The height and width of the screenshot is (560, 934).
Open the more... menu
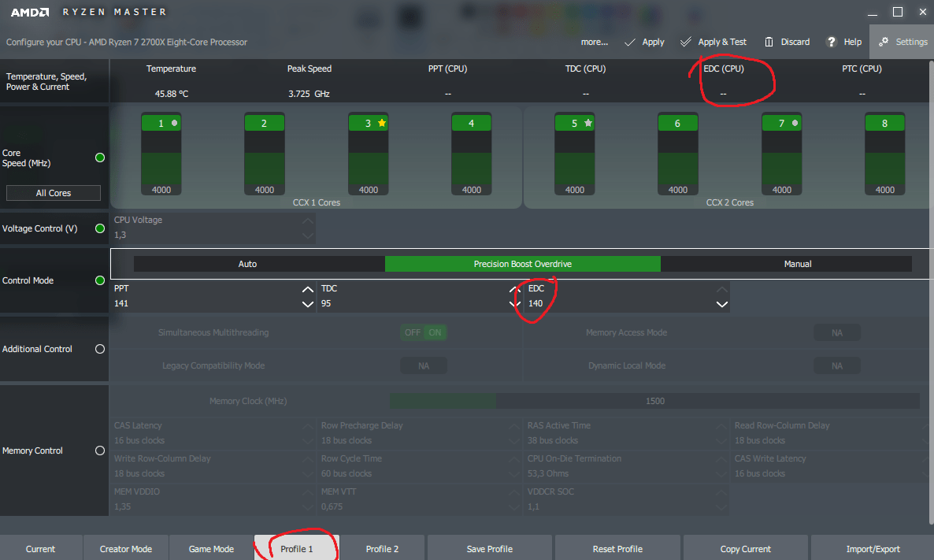(595, 42)
